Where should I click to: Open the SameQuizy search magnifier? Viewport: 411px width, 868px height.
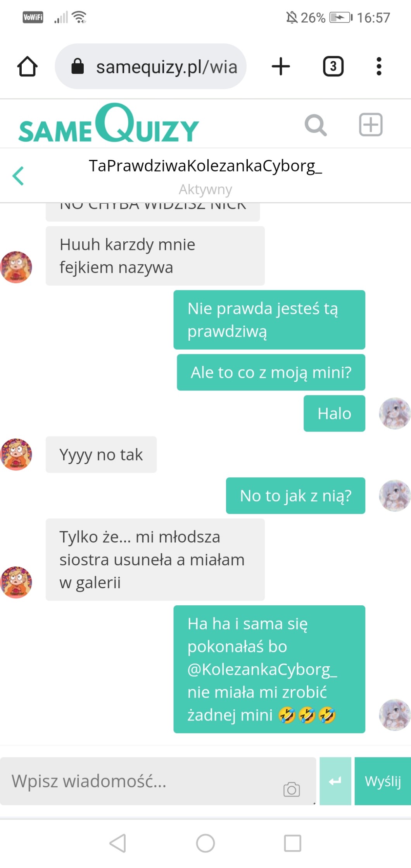[x=316, y=125]
